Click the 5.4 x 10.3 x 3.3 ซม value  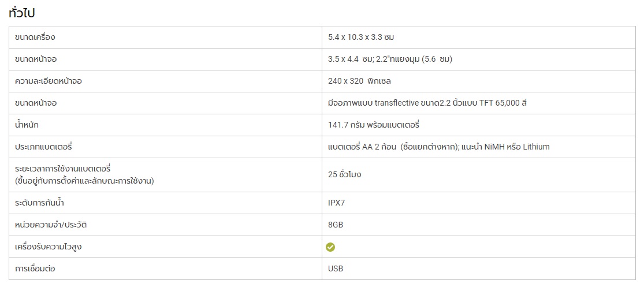tap(361, 38)
